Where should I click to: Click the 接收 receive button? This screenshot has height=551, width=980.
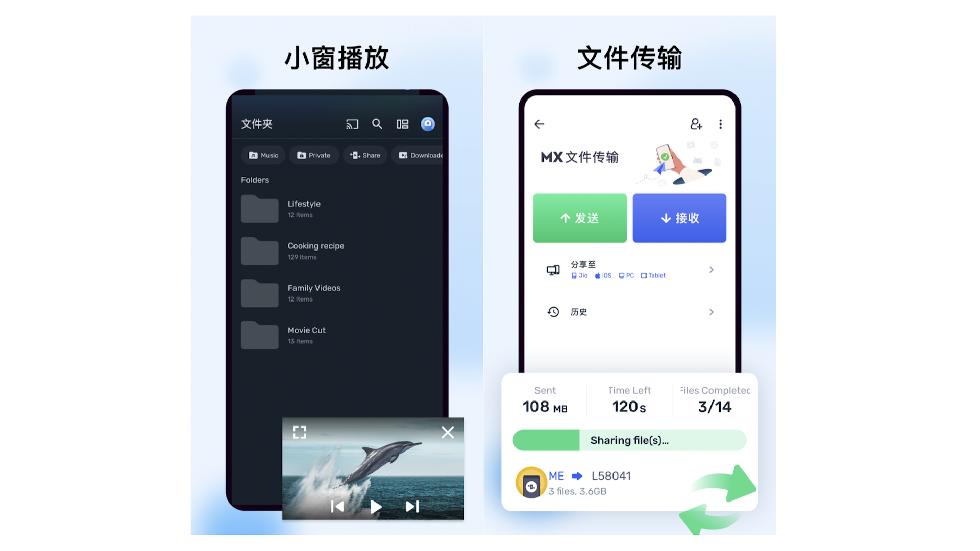679,217
